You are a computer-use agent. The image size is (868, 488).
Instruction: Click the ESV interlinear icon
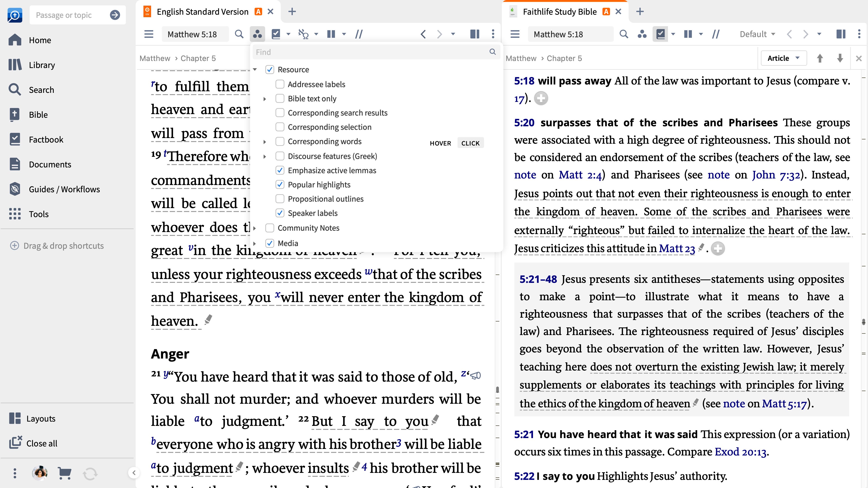[x=304, y=34]
